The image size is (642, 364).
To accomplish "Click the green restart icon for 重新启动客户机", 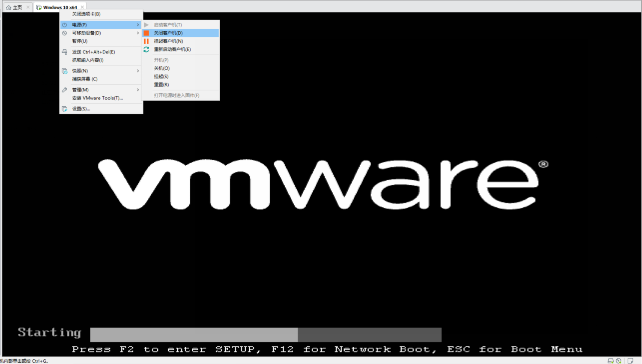I will click(146, 49).
